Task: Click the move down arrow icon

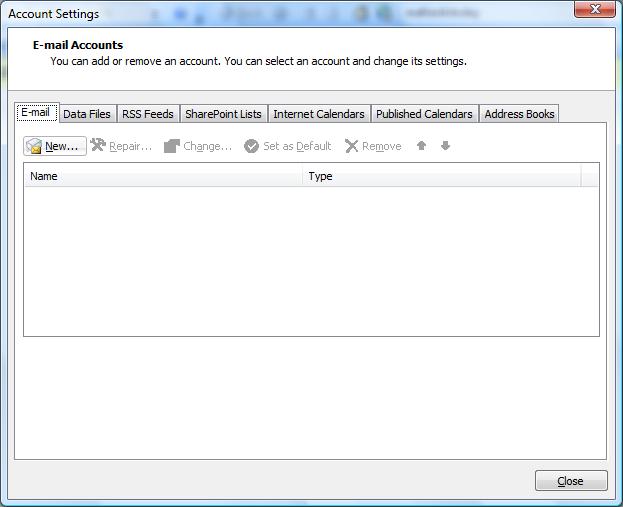Action: tap(445, 146)
